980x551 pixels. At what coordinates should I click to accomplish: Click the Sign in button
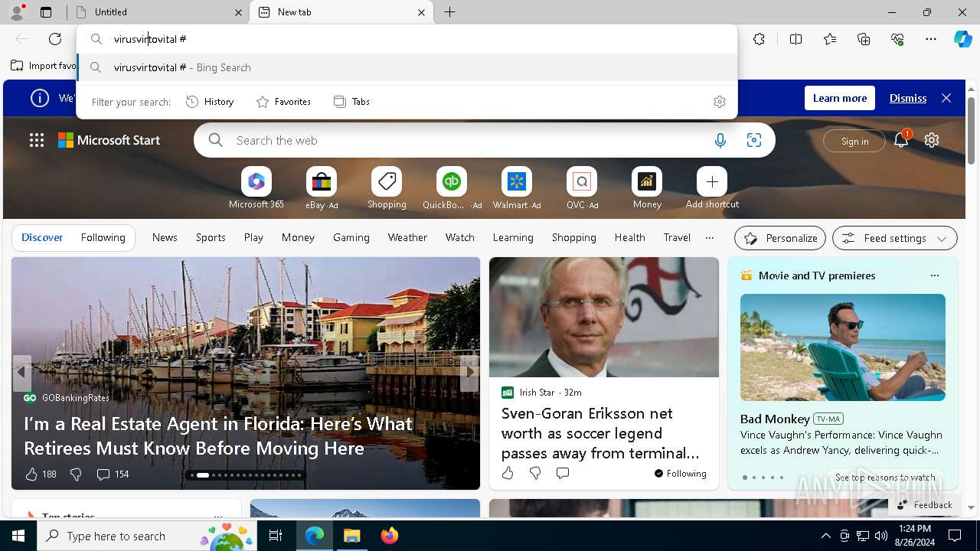click(854, 141)
